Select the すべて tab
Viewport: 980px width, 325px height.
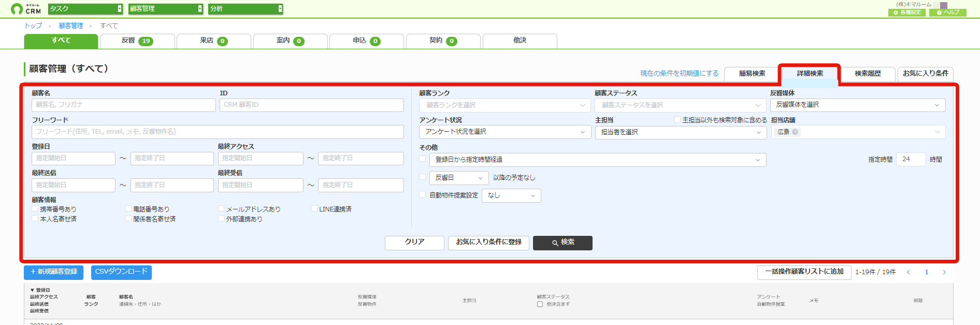(61, 41)
